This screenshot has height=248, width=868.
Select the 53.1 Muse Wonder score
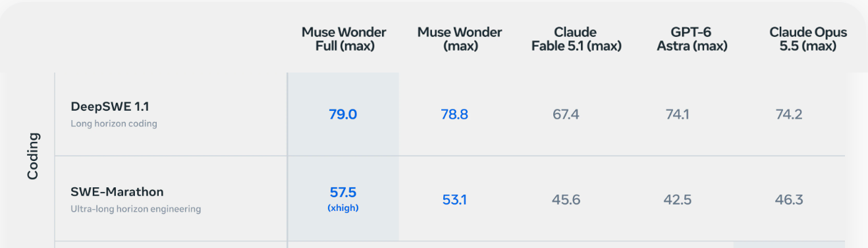454,200
